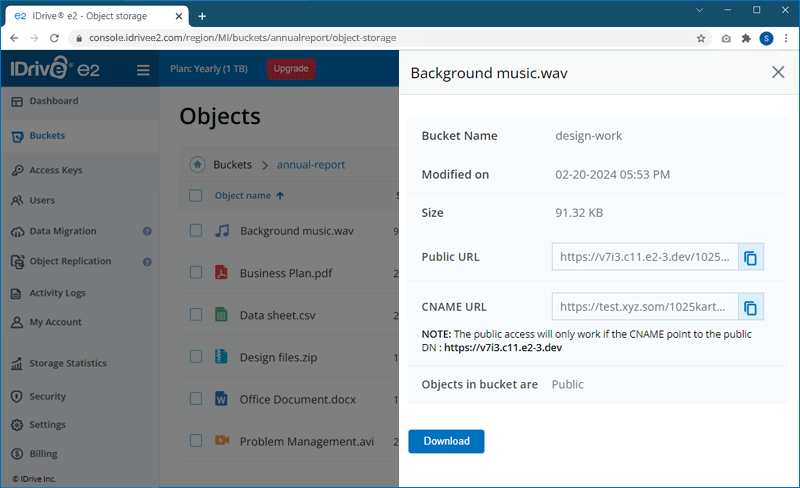Copy the Public URL to clipboard

(x=751, y=257)
